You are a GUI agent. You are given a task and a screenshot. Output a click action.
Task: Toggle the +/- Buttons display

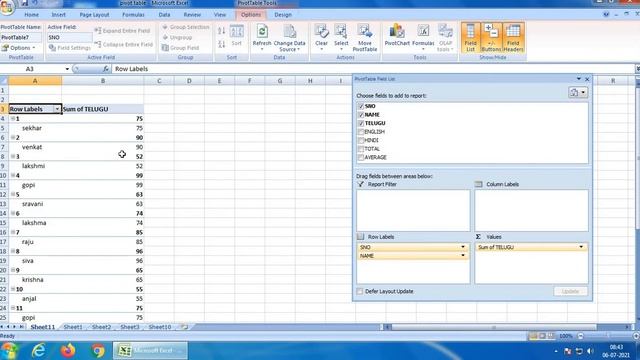pos(491,38)
